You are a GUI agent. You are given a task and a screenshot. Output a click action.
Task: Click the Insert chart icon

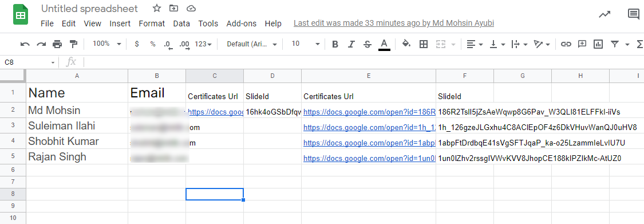coord(598,44)
